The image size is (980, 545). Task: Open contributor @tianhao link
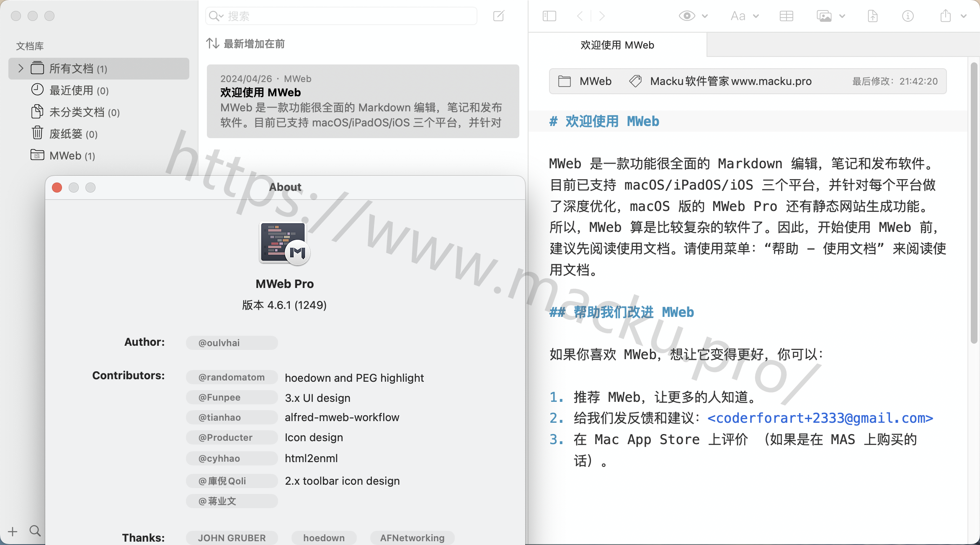tap(232, 417)
